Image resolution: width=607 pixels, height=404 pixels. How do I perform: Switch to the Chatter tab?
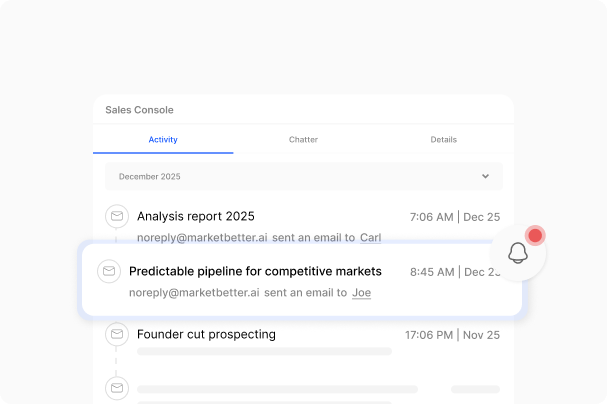coord(303,140)
